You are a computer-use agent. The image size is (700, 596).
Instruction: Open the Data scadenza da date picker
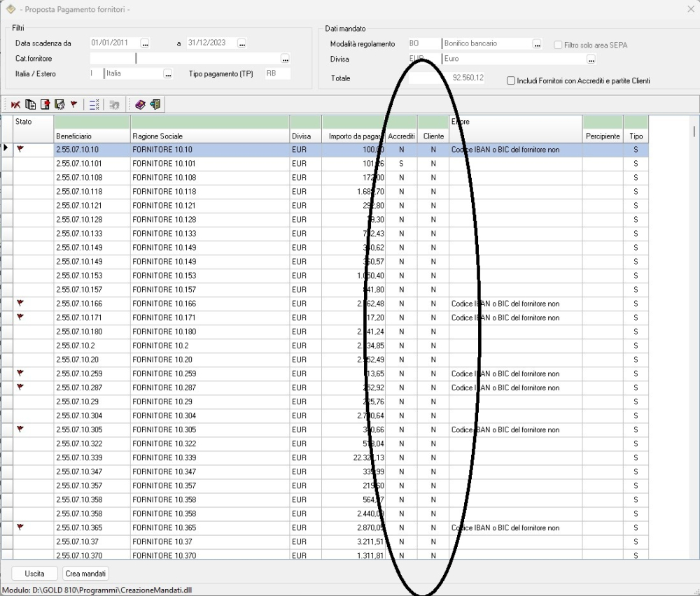coord(146,44)
